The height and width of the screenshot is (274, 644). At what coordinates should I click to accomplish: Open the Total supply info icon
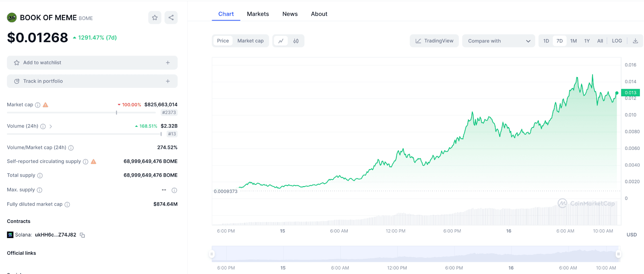coord(40,176)
